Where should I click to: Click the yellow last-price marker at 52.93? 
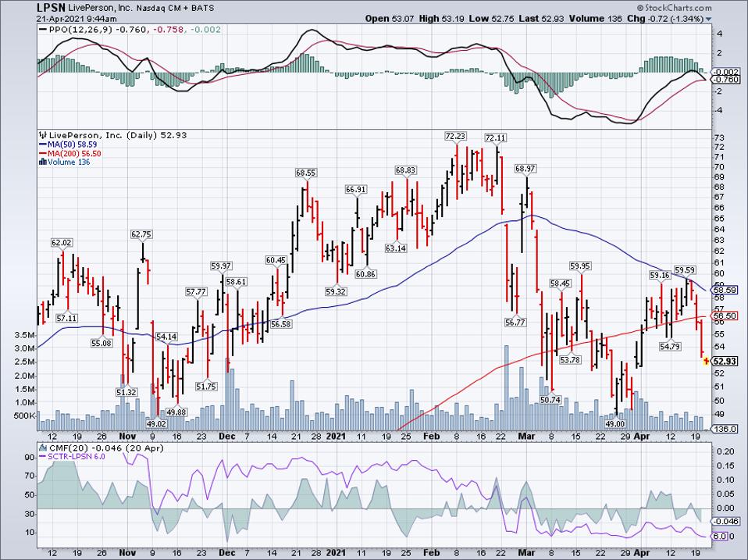point(707,362)
